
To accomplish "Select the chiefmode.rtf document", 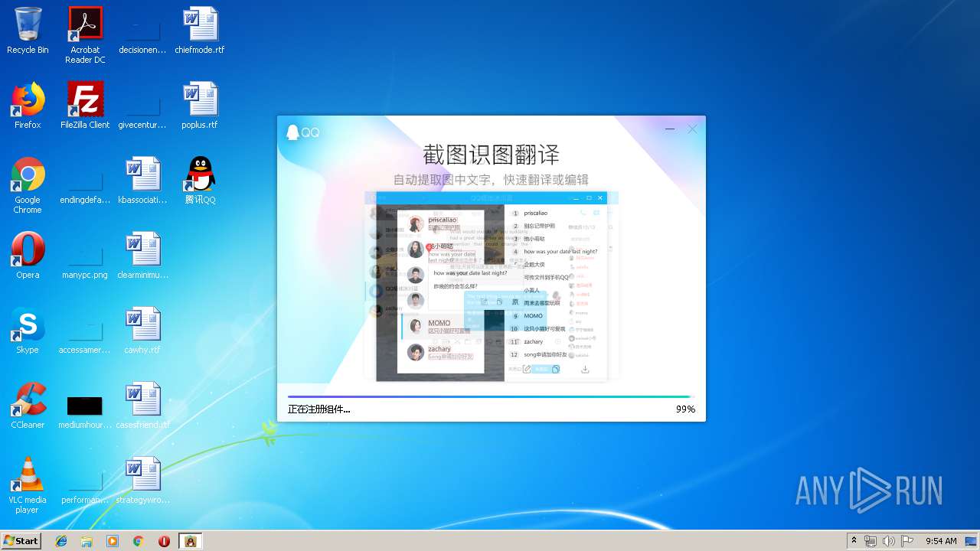I will [x=200, y=31].
